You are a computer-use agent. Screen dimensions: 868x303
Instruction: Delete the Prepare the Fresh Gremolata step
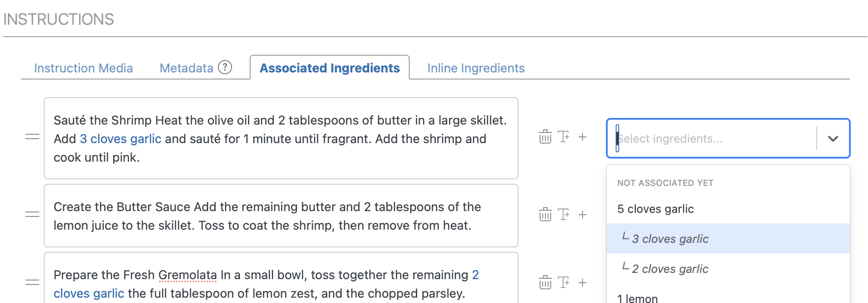tap(545, 282)
